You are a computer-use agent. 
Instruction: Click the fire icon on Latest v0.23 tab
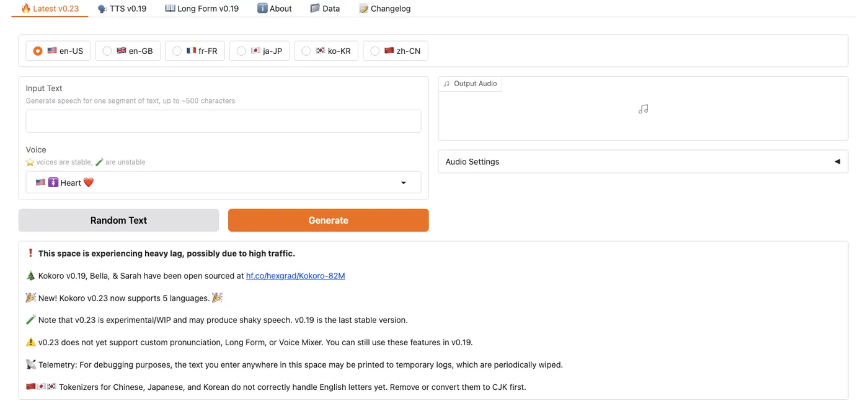coord(25,9)
